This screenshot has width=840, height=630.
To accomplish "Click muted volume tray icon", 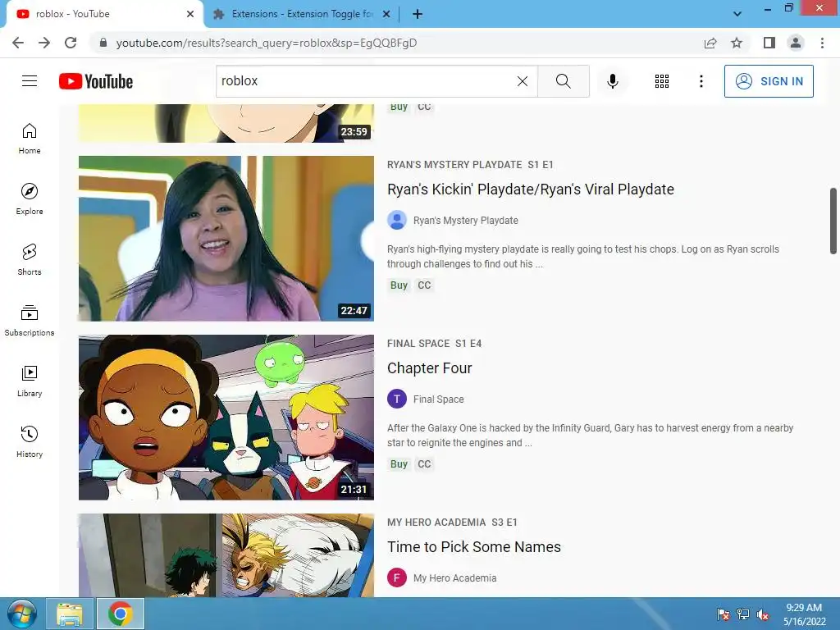I will click(x=763, y=614).
